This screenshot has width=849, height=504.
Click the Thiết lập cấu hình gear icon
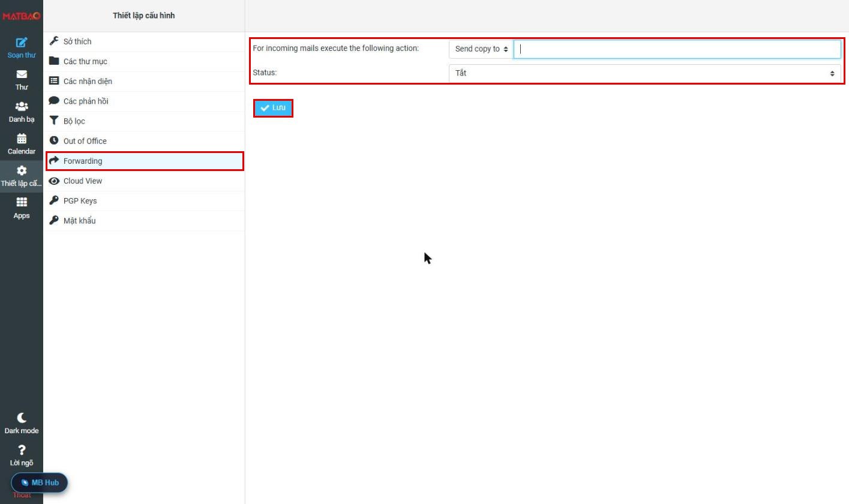[x=22, y=170]
